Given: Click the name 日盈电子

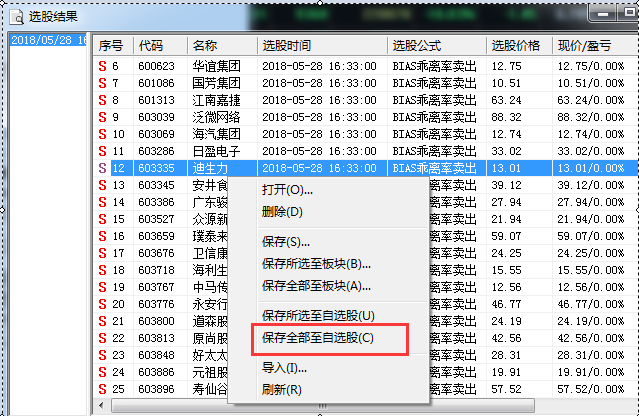Looking at the screenshot, I should coord(216,151).
